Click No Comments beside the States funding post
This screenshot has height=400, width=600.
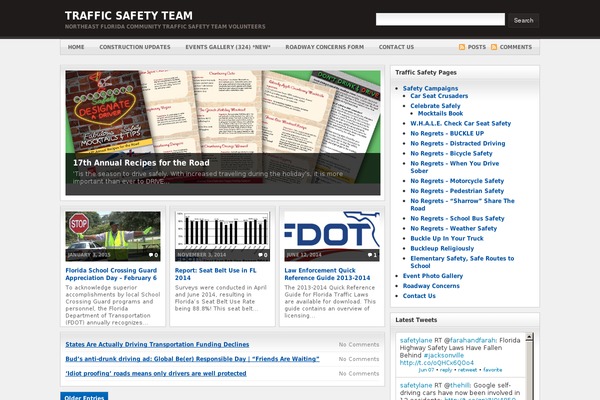pos(359,344)
